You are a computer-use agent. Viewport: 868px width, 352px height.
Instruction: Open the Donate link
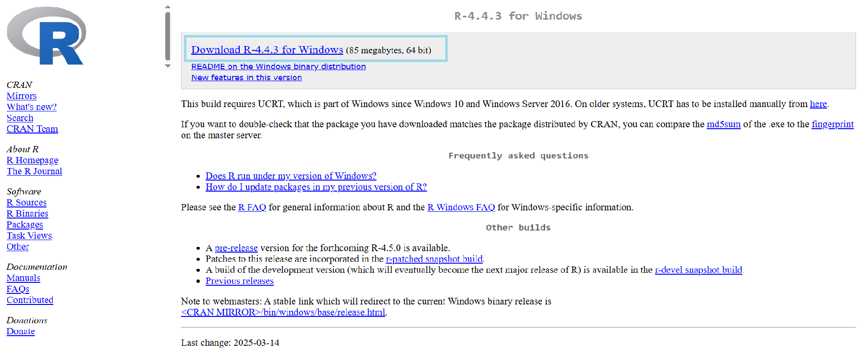click(x=21, y=331)
